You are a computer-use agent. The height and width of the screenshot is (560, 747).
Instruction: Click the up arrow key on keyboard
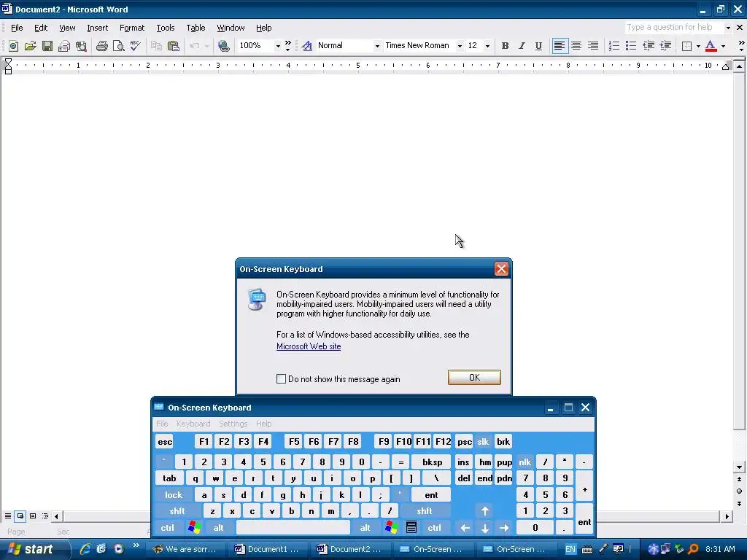[x=485, y=511]
